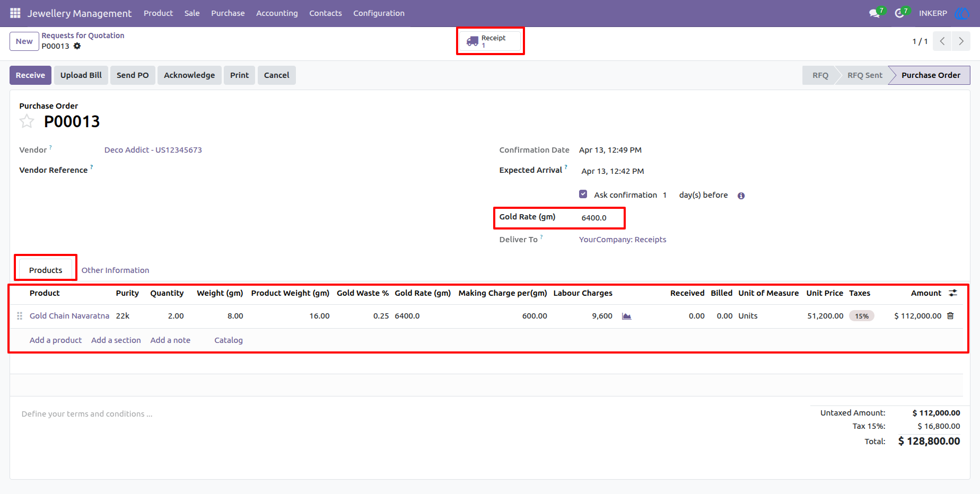Open column settings adjust icon
Screen dimensions: 980x494
953,293
